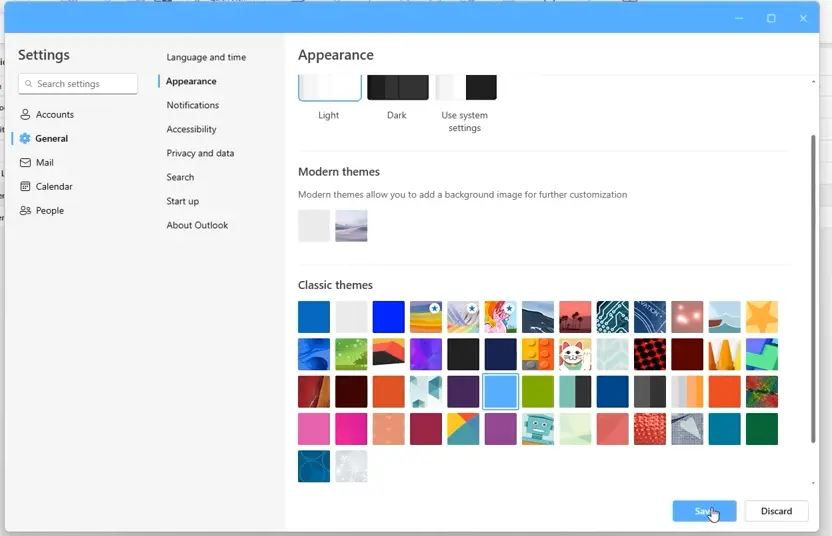Click the magnifier icon in Search settings
The image size is (832, 536).
[x=29, y=84]
